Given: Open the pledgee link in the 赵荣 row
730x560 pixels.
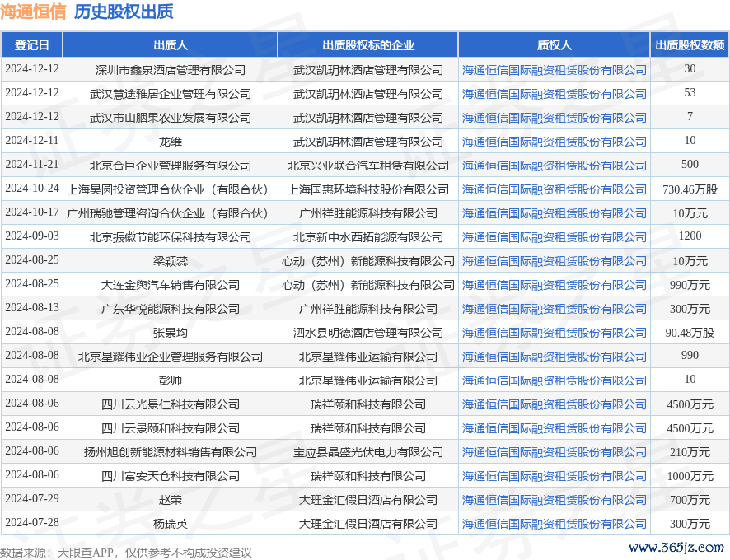Looking at the screenshot, I should pyautogui.click(x=554, y=500).
